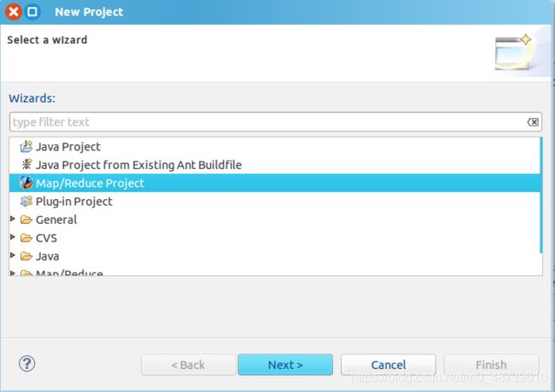The height and width of the screenshot is (392, 555).
Task: Maximize the New Project window
Action: [x=32, y=12]
